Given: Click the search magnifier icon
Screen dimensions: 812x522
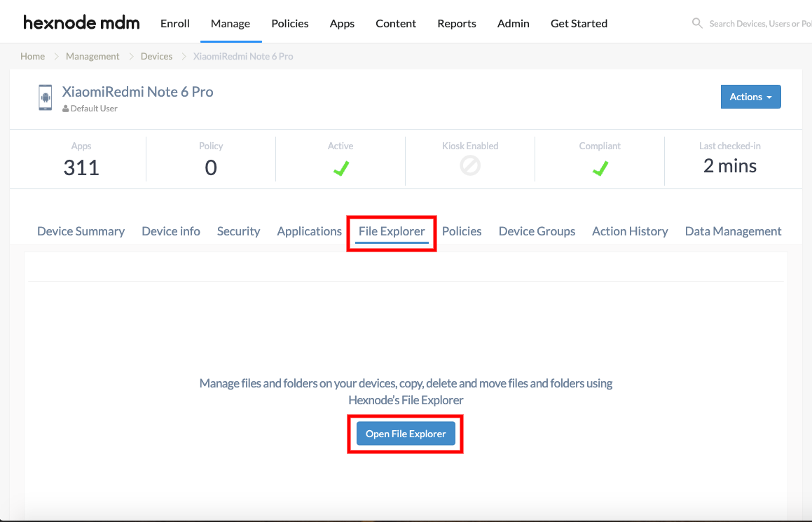Looking at the screenshot, I should click(x=697, y=23).
